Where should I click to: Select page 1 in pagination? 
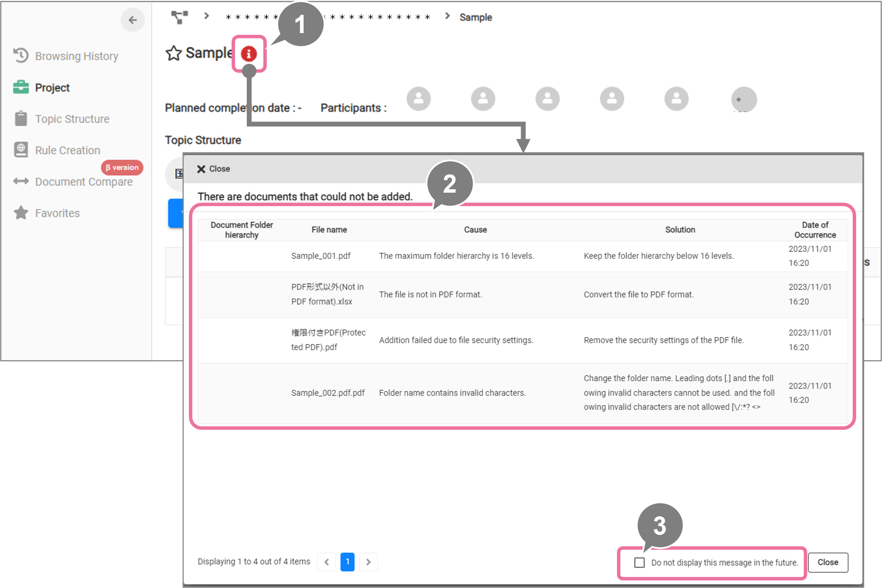pyautogui.click(x=347, y=562)
